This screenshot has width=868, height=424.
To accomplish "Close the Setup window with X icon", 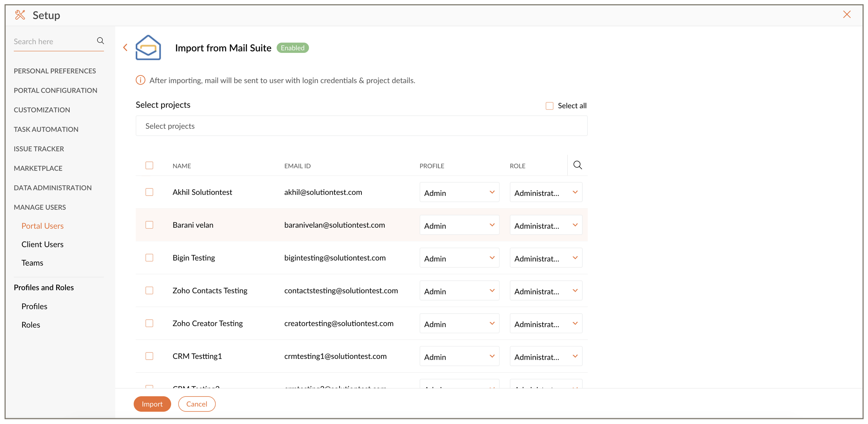I will click(847, 14).
